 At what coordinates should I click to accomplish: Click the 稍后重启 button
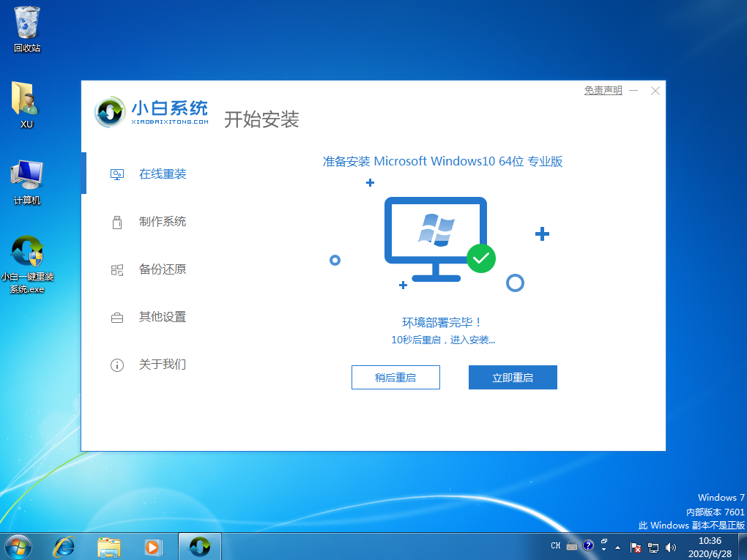click(395, 377)
